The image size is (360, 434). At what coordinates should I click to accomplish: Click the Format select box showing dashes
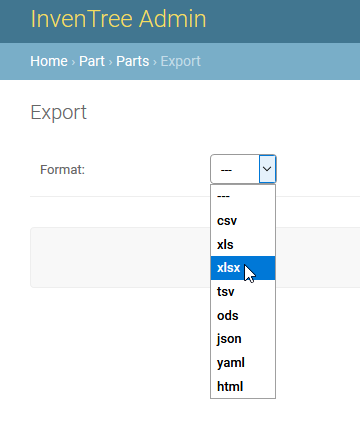243,169
